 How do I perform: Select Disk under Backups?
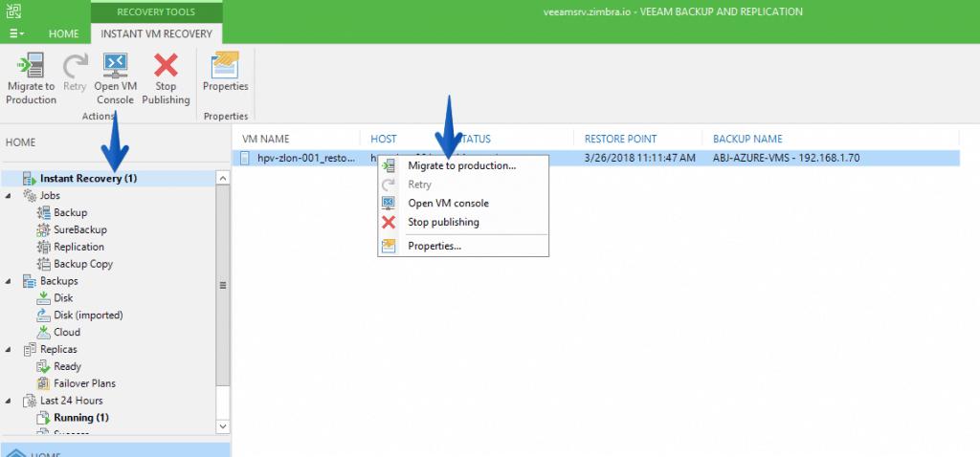(63, 297)
